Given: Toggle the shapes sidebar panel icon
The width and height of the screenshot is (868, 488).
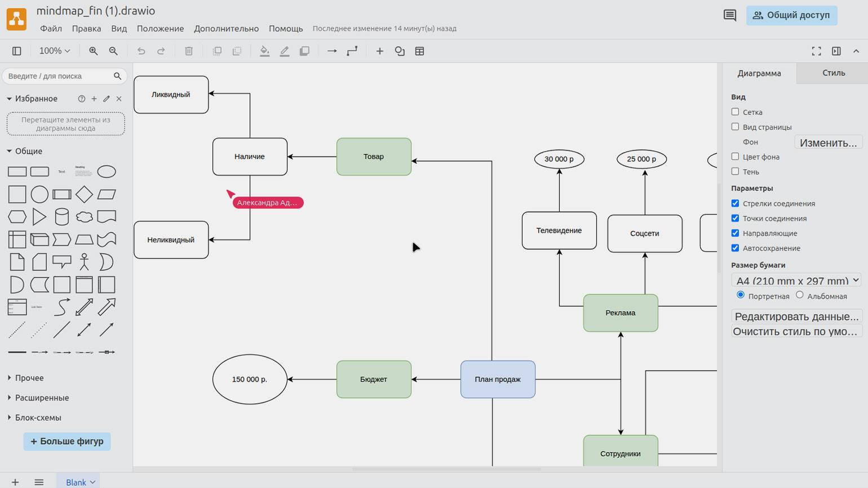Looking at the screenshot, I should 17,51.
